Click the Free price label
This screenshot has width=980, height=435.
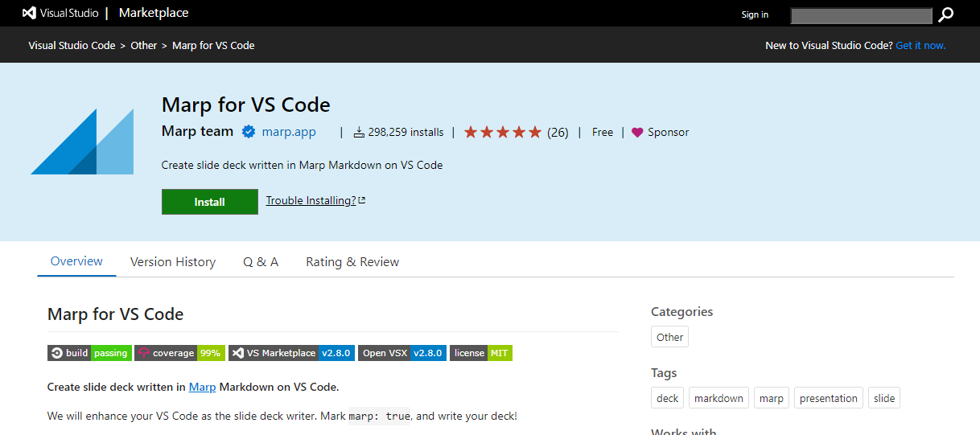(x=603, y=132)
